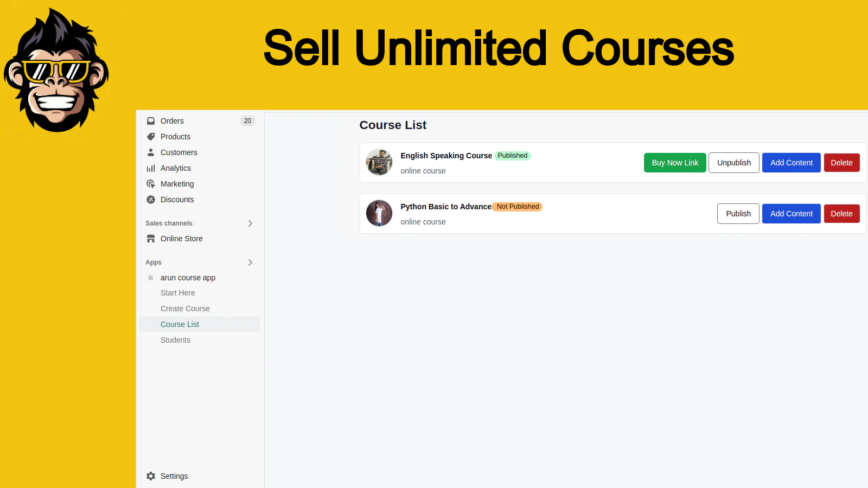Click the Products tag icon

(151, 137)
